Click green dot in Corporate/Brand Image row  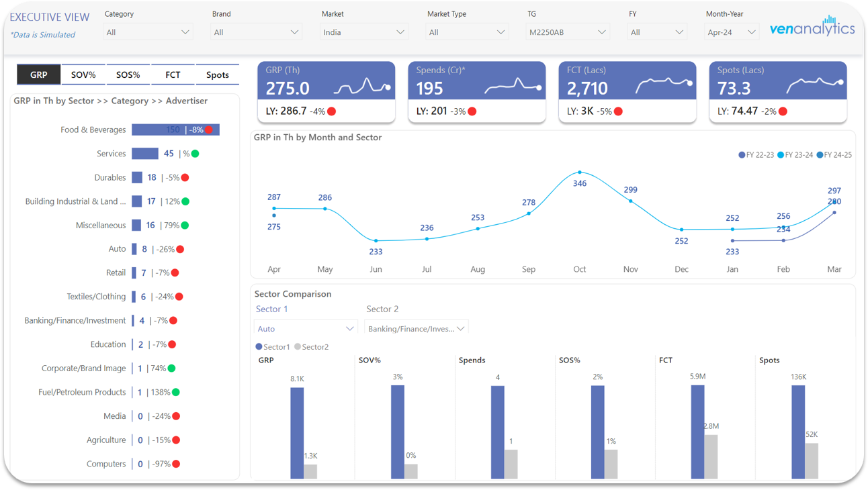click(172, 369)
